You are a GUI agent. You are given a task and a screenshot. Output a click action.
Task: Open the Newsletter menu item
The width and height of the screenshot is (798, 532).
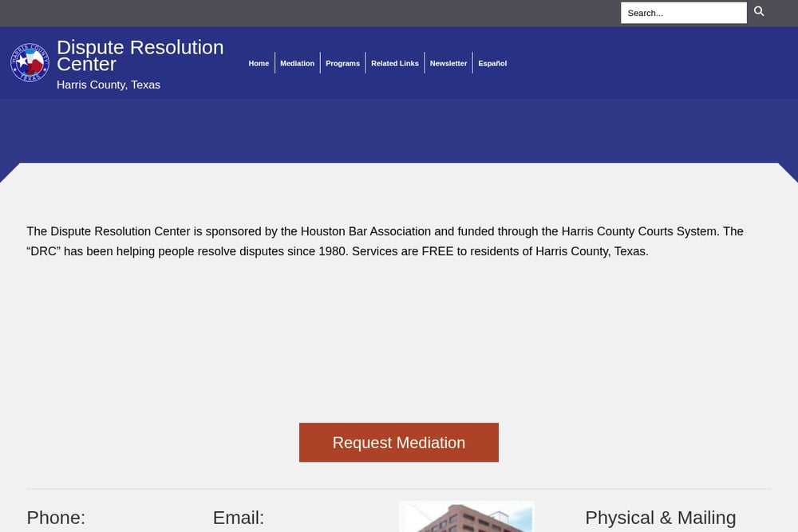coord(448,63)
